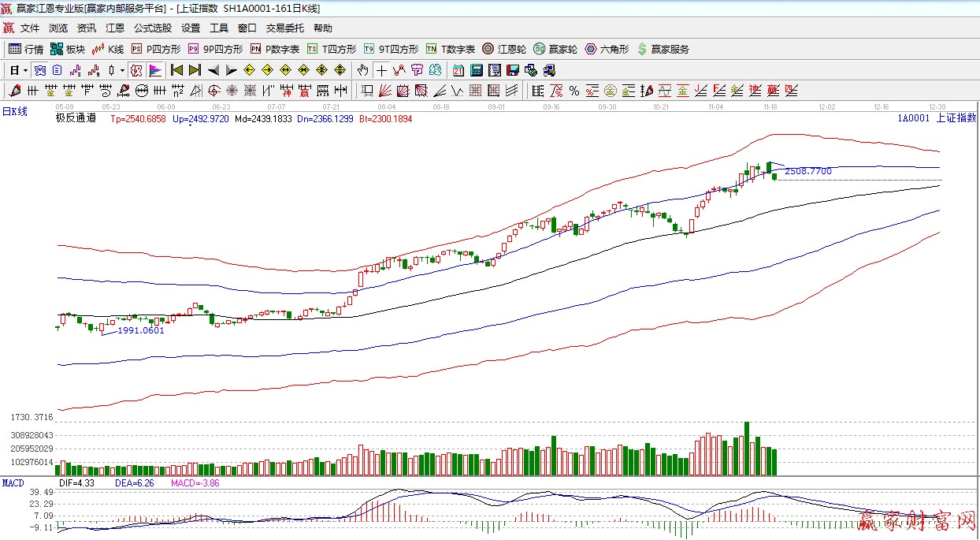Open the 公式选股 menu
Screen dimensions: 980x540
pyautogui.click(x=152, y=28)
